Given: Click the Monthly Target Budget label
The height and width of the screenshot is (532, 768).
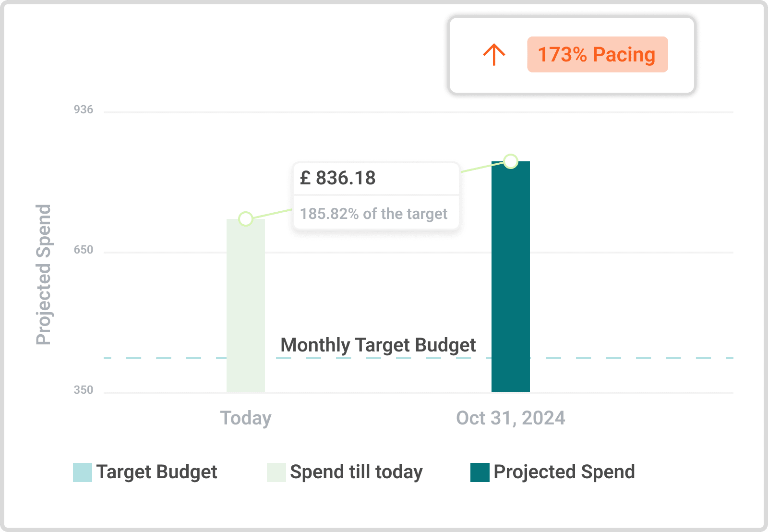Looking at the screenshot, I should [378, 345].
